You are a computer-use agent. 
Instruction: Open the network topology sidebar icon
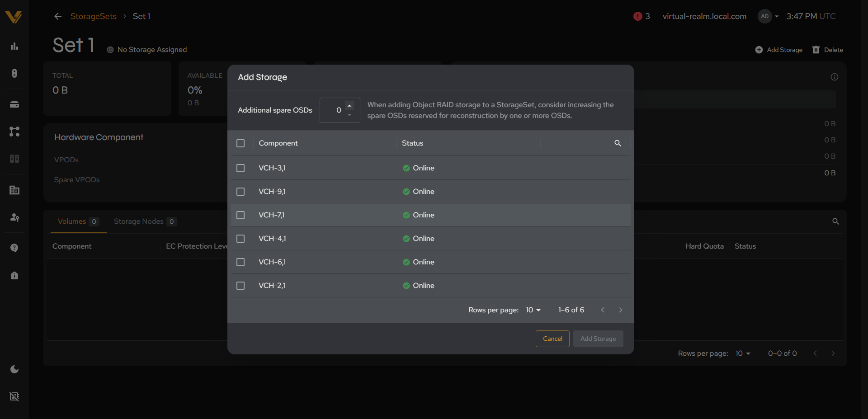pyautogui.click(x=14, y=132)
